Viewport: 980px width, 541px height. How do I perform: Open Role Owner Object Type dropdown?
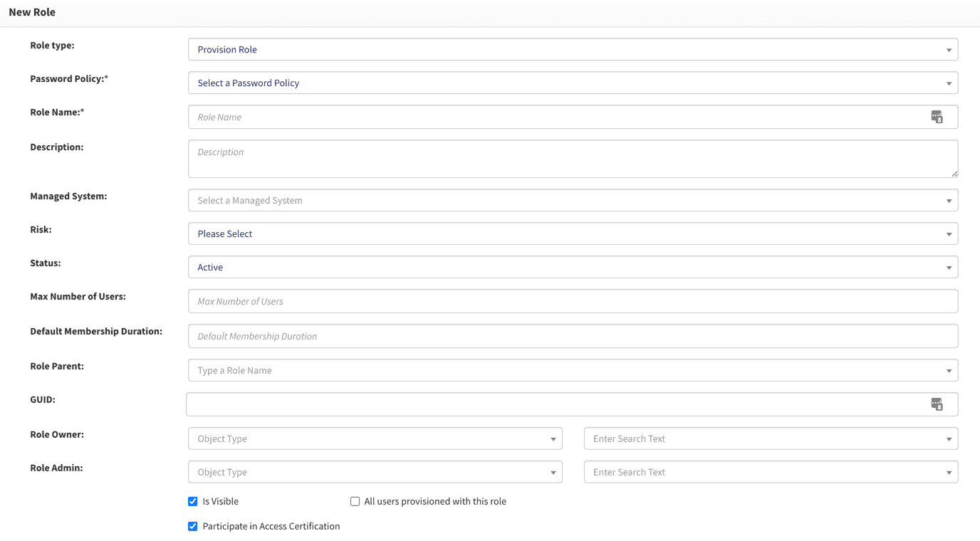(x=375, y=439)
